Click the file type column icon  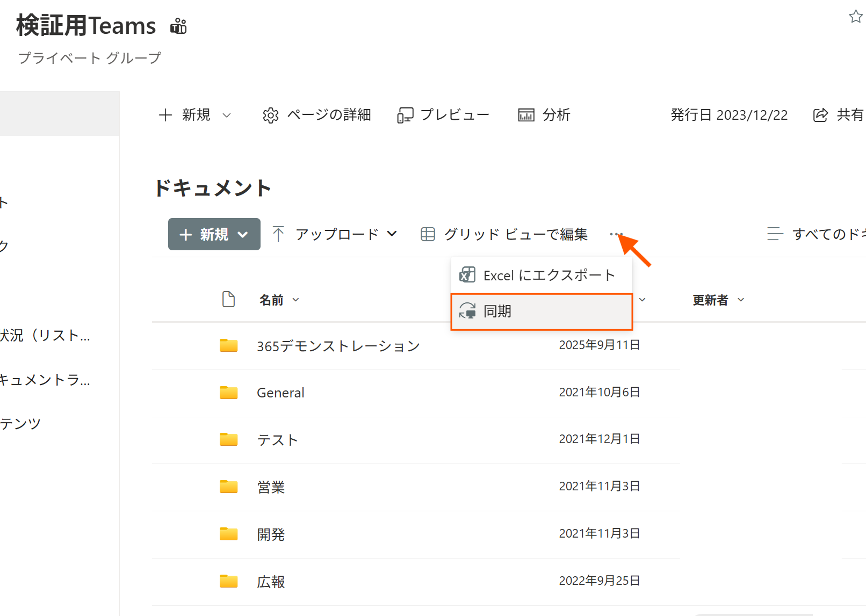[228, 299]
